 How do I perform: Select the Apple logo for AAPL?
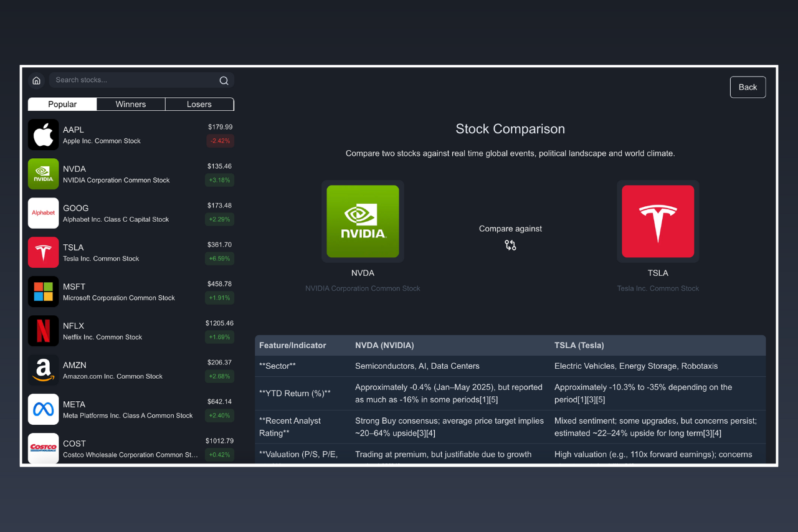[x=44, y=135]
